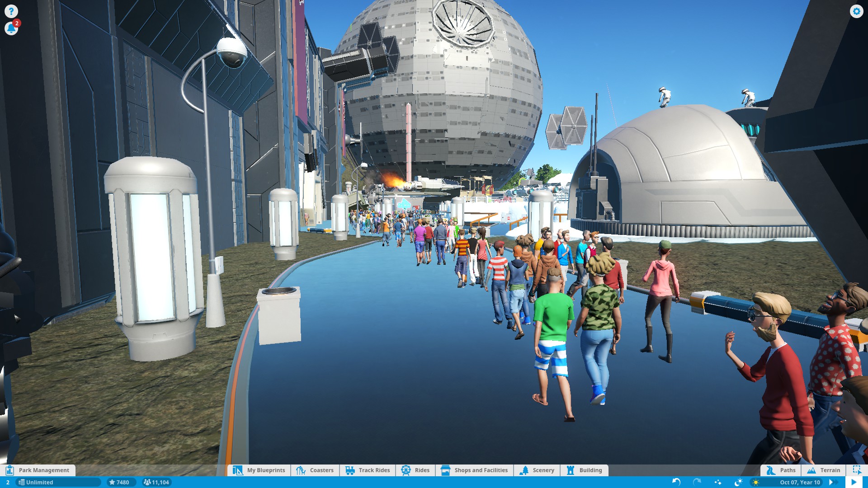The height and width of the screenshot is (488, 868).
Task: Click the Shops and Facilities stall icon
Action: [445, 470]
